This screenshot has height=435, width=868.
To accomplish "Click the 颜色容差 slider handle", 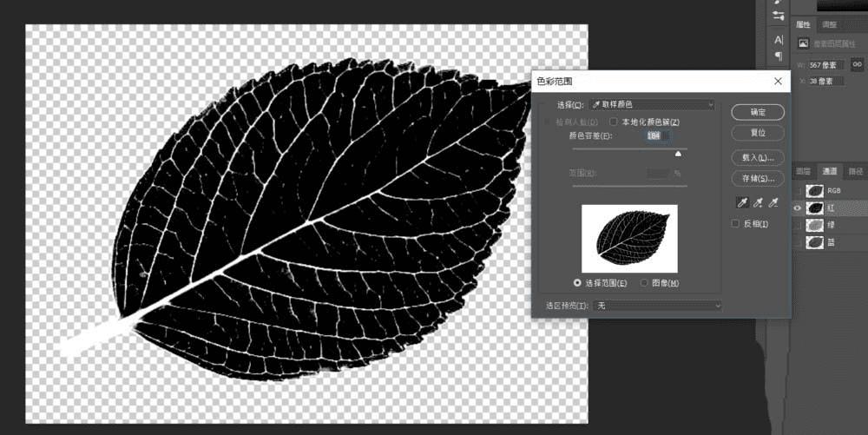I will [678, 154].
